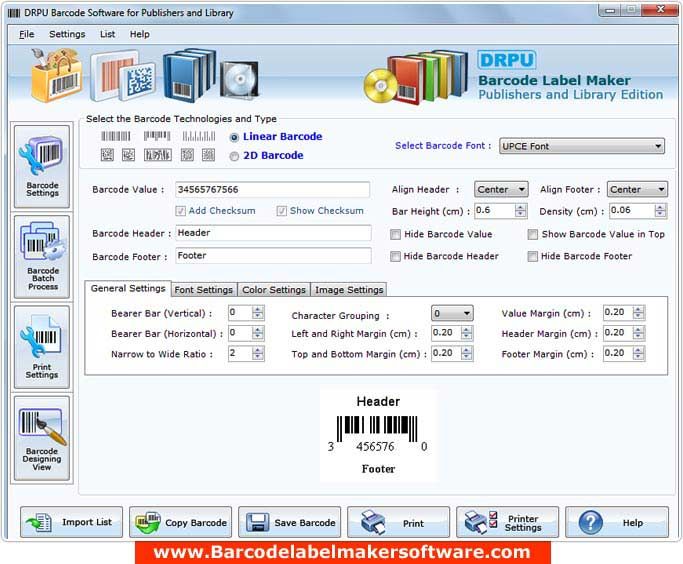Click the Help question mark button

(x=617, y=522)
